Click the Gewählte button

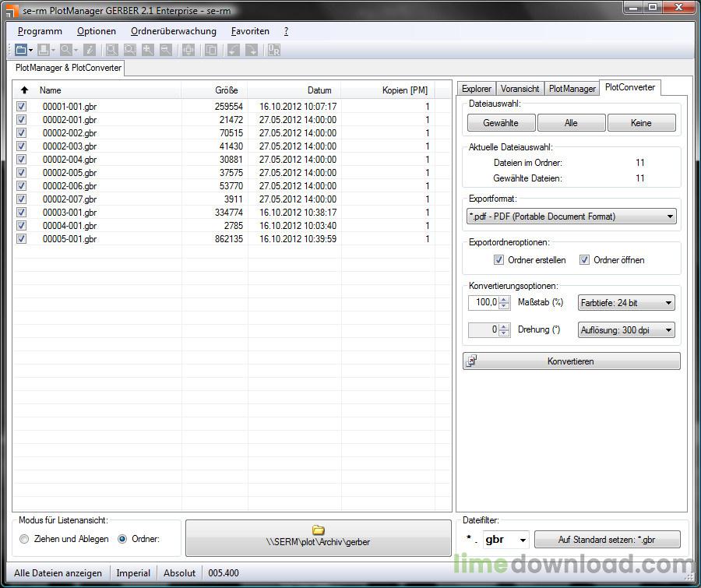(x=501, y=123)
